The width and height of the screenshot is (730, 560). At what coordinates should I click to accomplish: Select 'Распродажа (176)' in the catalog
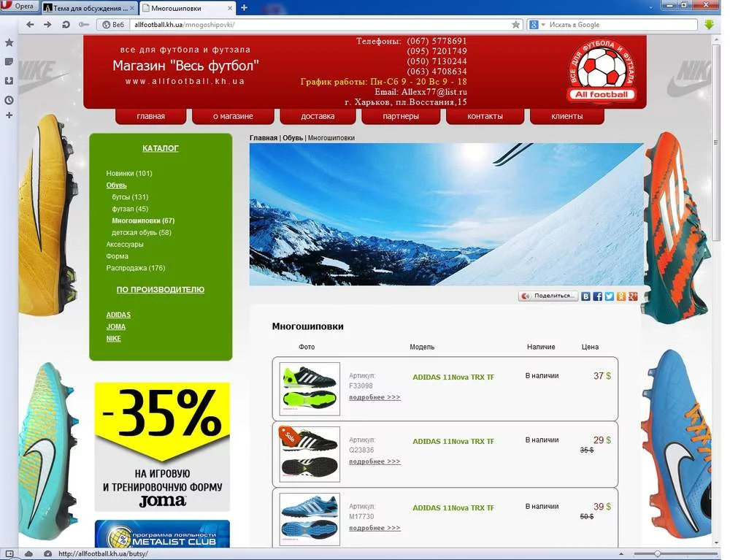136,268
